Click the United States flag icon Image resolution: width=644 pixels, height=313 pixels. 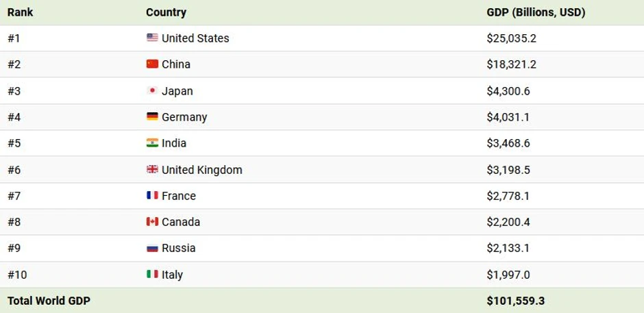click(x=152, y=38)
